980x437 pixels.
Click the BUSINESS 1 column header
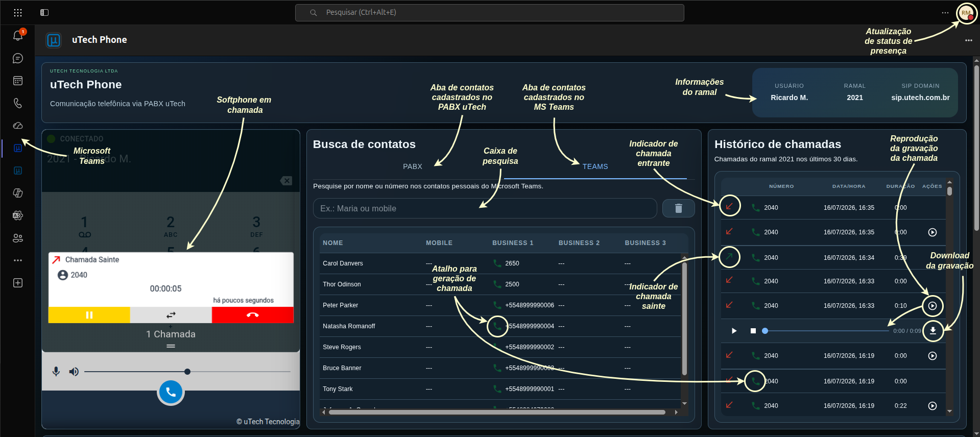pos(513,243)
